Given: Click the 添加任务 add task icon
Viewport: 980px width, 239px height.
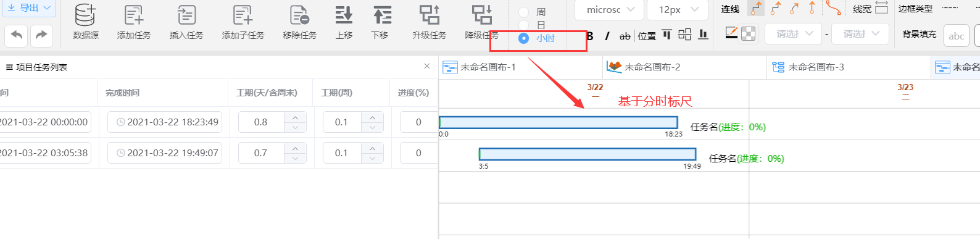Looking at the screenshot, I should [x=134, y=15].
